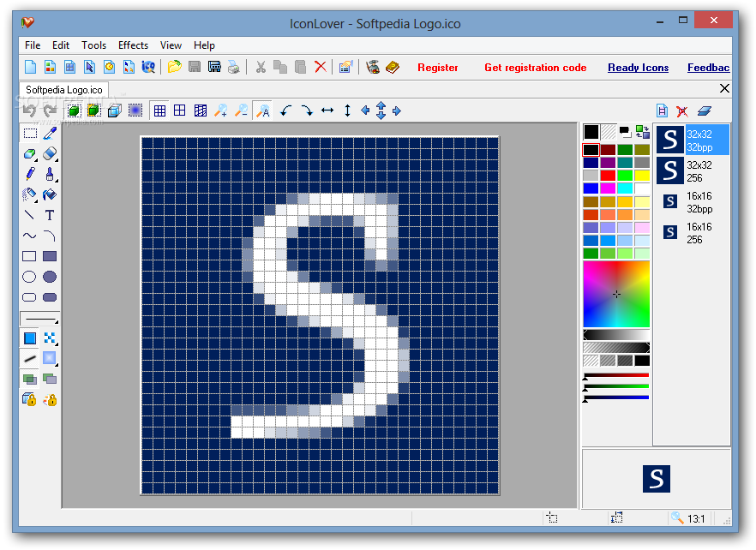This screenshot has height=550, width=756.
Task: Toggle the hatched grid preview button
Action: point(200,111)
